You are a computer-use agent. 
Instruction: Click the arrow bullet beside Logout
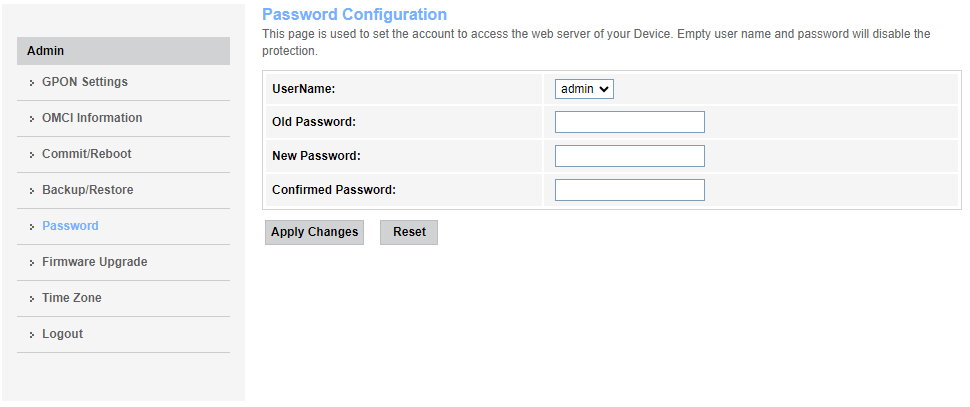click(32, 335)
